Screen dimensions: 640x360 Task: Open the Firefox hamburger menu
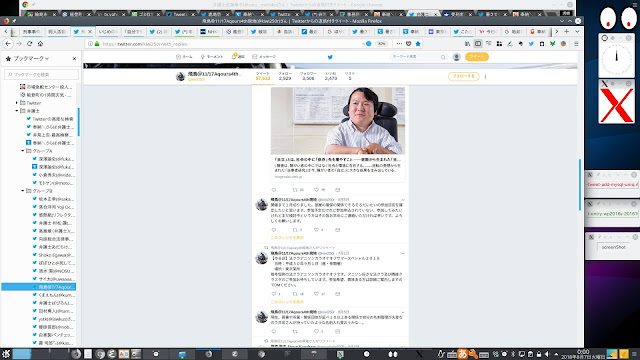click(x=576, y=44)
